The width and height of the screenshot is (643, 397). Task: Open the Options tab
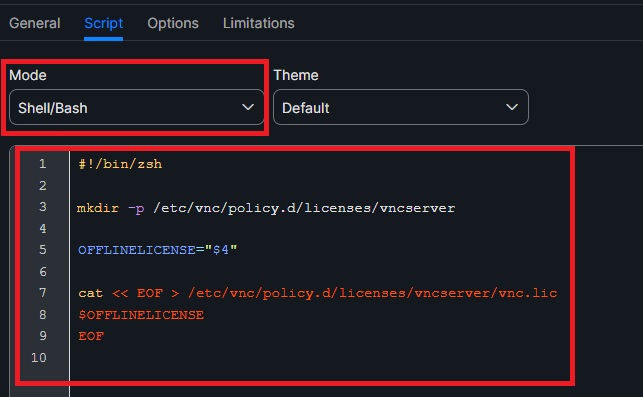coord(173,23)
